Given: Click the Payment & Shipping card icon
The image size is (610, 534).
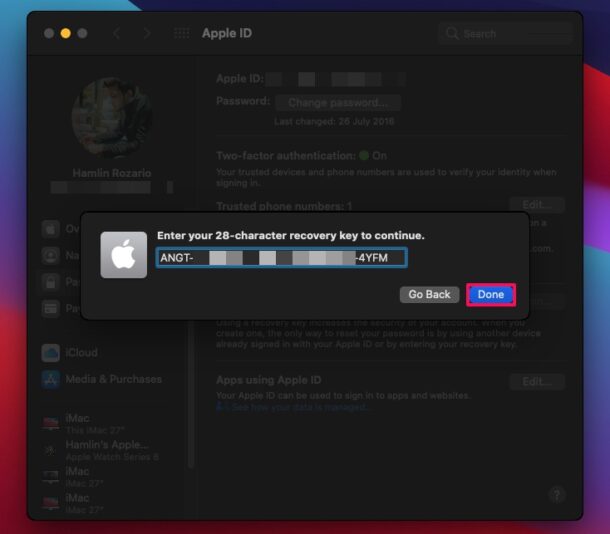Looking at the screenshot, I should (x=51, y=308).
